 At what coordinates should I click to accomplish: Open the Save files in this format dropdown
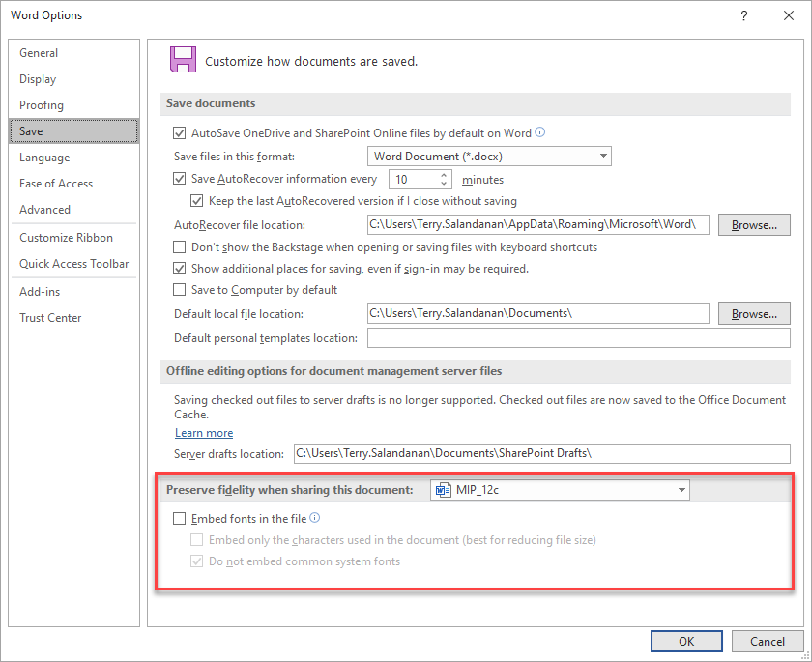point(489,157)
